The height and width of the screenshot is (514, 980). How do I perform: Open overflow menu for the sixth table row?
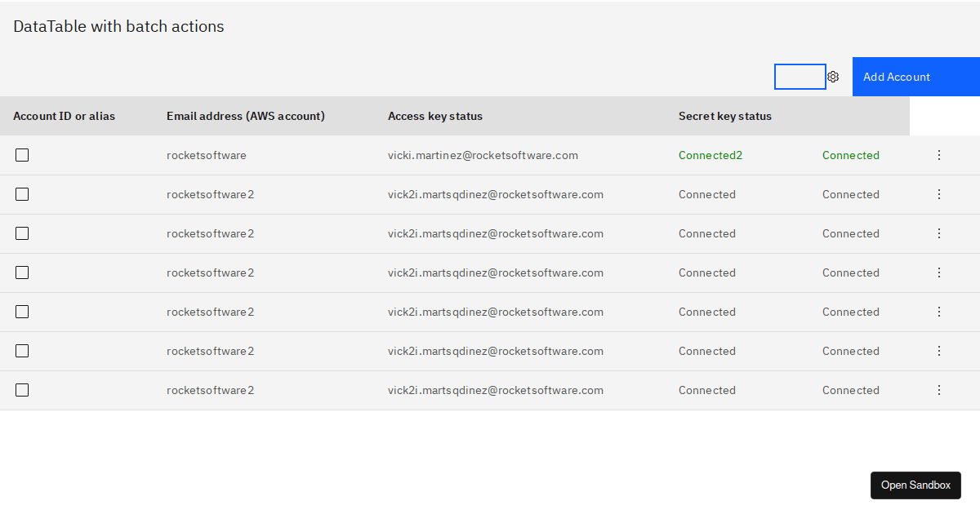tap(939, 351)
